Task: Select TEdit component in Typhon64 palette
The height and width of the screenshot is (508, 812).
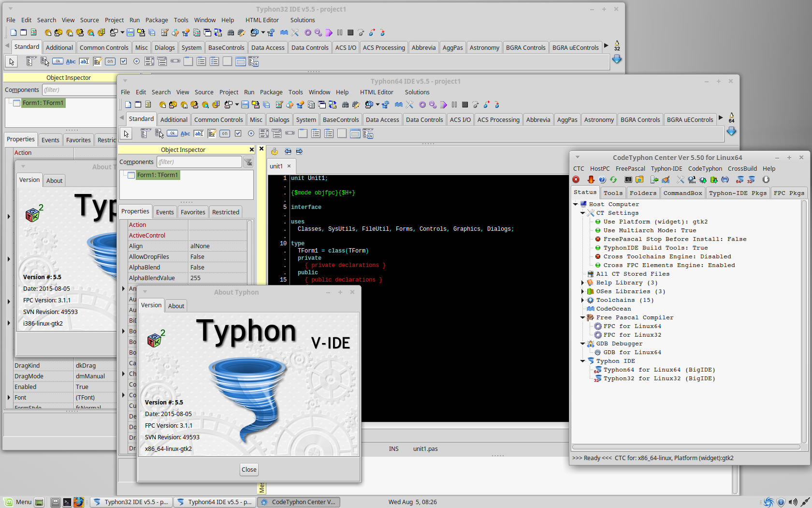Action: 199,134
